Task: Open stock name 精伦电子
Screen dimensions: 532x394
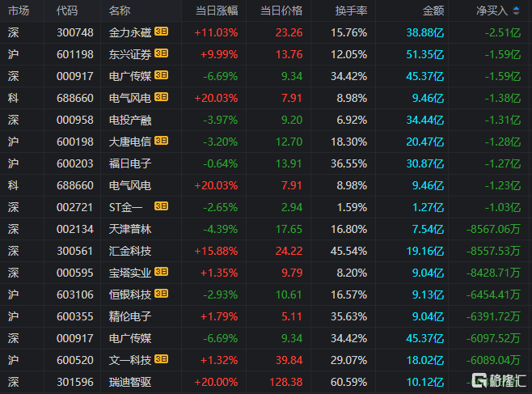Action: tap(130, 316)
